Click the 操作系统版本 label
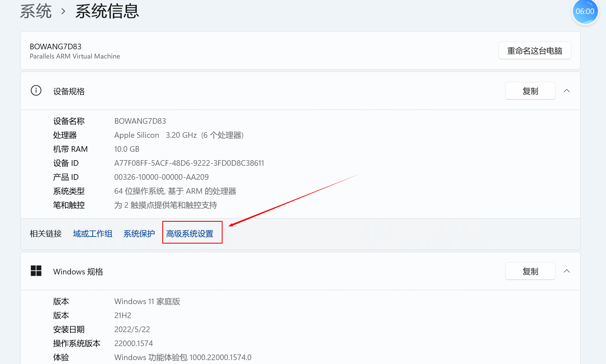 pyautogui.click(x=77, y=343)
